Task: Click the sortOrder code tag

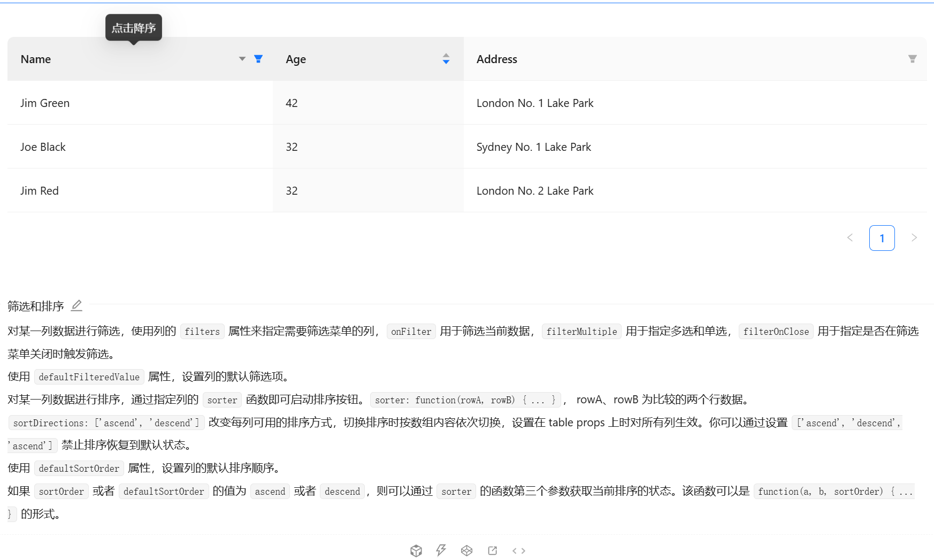Action: coord(61,492)
